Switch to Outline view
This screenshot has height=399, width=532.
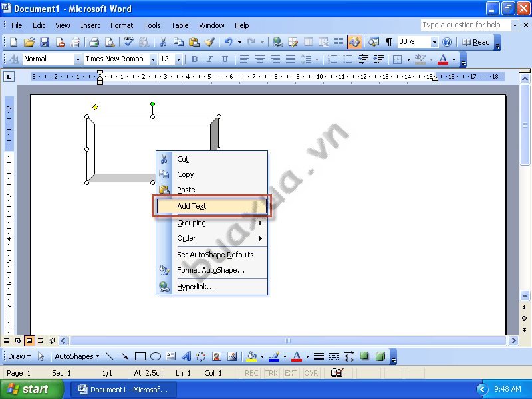click(x=41, y=340)
